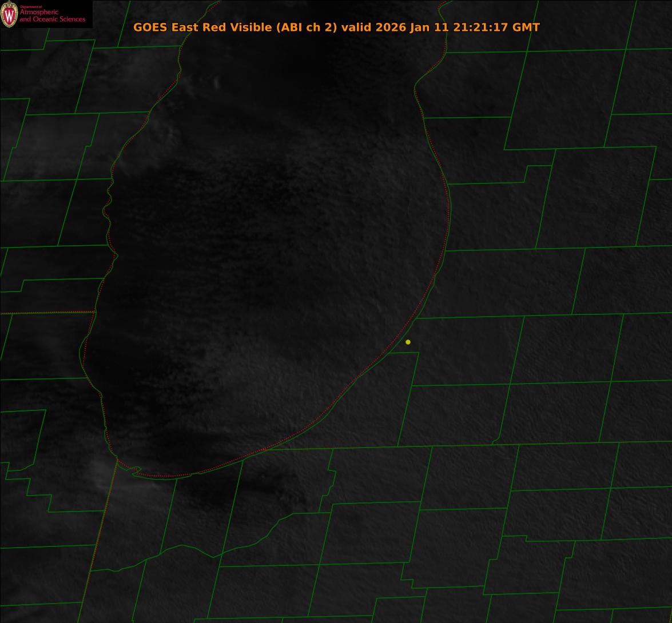This screenshot has height=623, width=672.
Task: Click the "21:21:17 GMT" timestamp
Action: [x=496, y=27]
